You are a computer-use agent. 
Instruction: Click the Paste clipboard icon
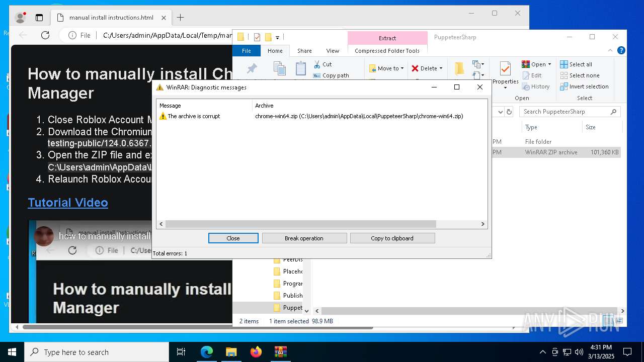[300, 69]
